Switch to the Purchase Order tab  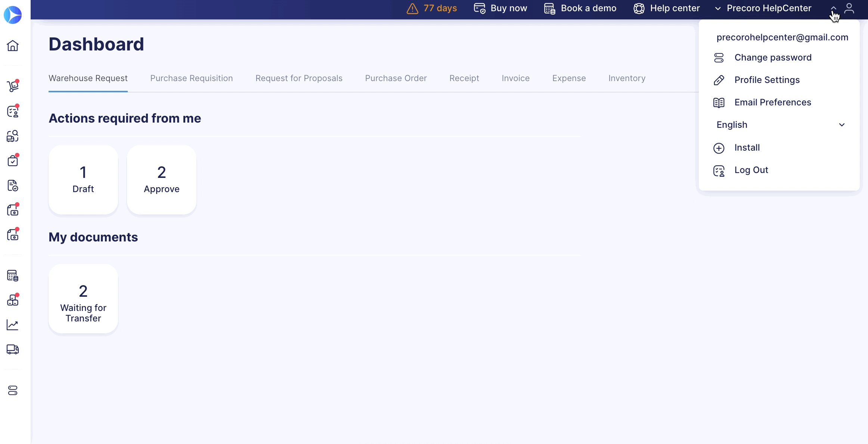(396, 78)
